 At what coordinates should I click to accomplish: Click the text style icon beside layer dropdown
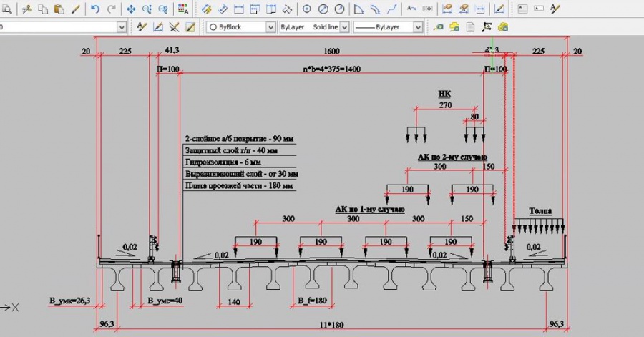pos(141,27)
